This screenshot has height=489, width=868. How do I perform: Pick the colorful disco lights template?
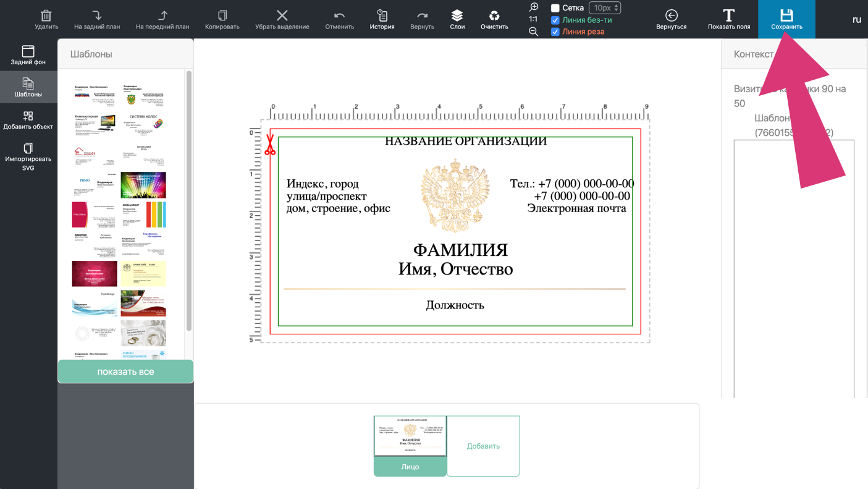pos(143,185)
